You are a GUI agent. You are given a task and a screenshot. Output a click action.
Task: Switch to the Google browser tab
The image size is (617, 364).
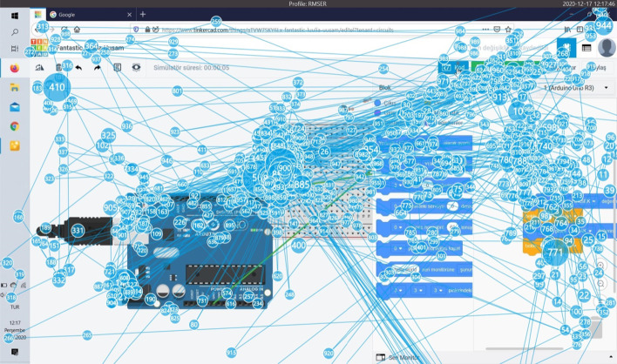point(87,15)
